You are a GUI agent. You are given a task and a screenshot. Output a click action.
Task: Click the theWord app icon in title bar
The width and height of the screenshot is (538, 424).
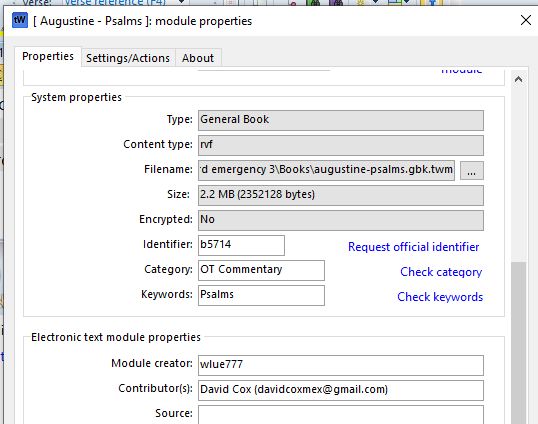click(x=20, y=20)
